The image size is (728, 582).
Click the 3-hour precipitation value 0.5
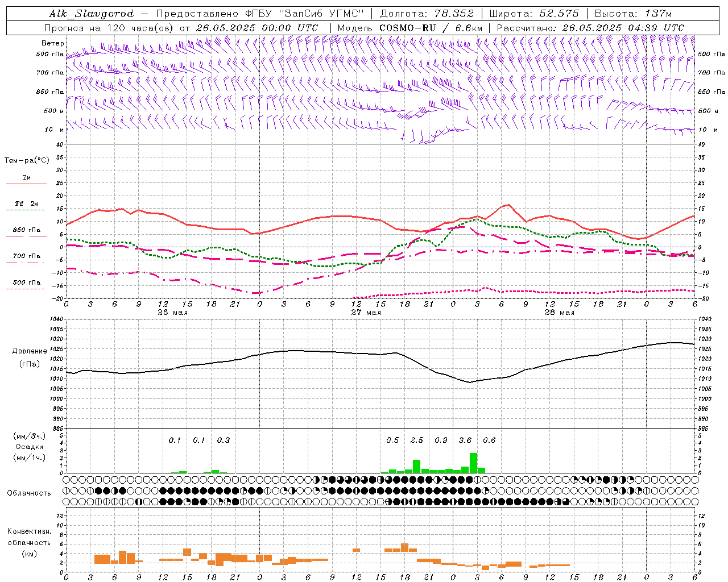[x=392, y=440]
